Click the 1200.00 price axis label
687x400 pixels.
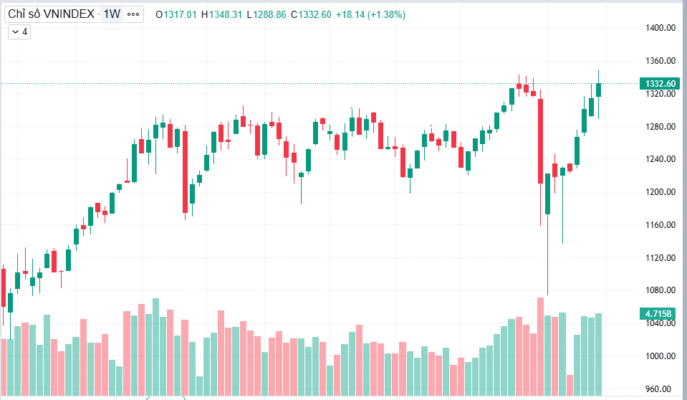click(656, 192)
